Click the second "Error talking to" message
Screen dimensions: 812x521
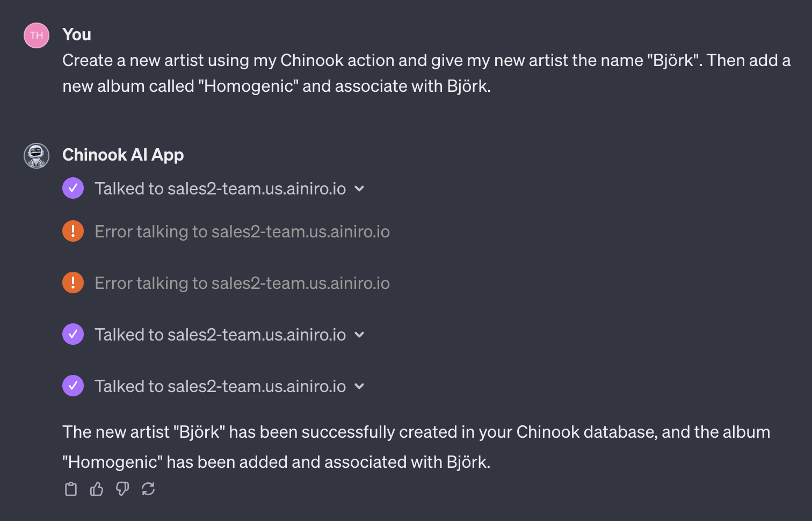pos(242,283)
